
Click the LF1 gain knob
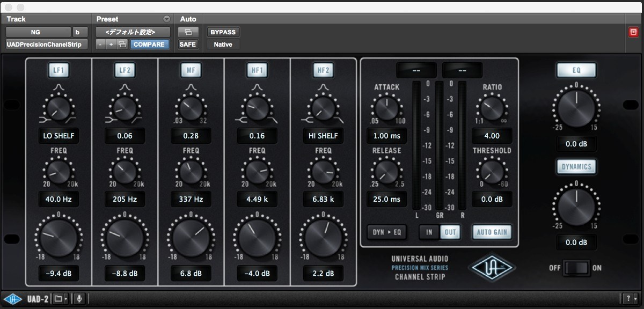tap(58, 237)
